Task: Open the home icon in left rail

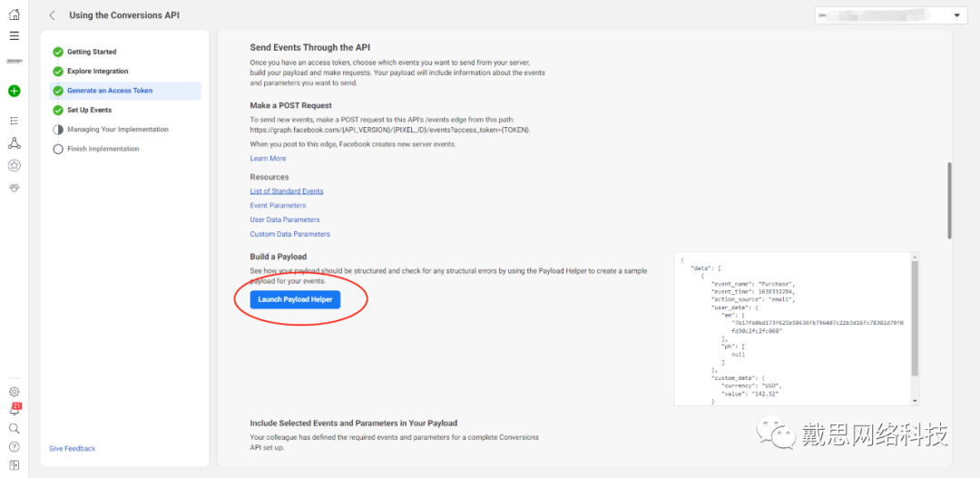Action: point(14,15)
